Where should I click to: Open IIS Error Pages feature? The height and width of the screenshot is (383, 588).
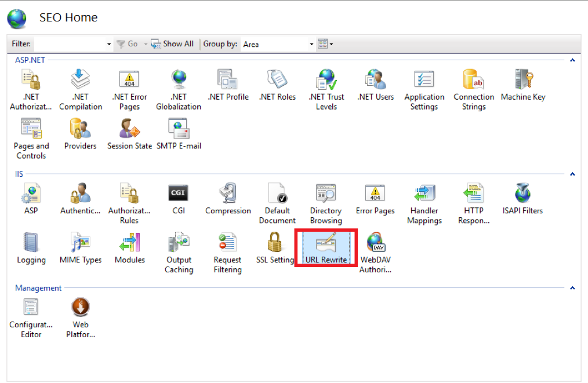click(x=375, y=199)
